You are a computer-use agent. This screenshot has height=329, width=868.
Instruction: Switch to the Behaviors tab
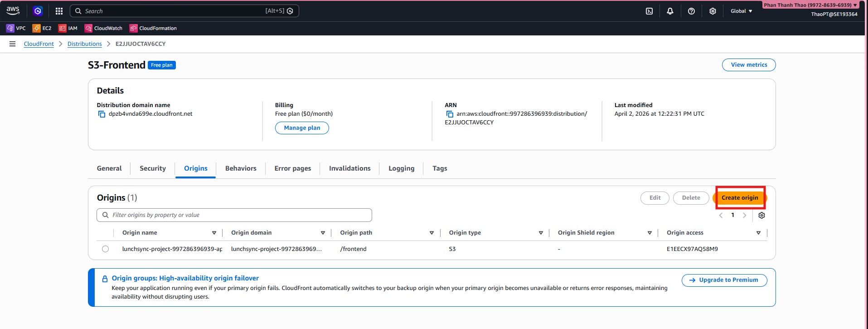(241, 168)
